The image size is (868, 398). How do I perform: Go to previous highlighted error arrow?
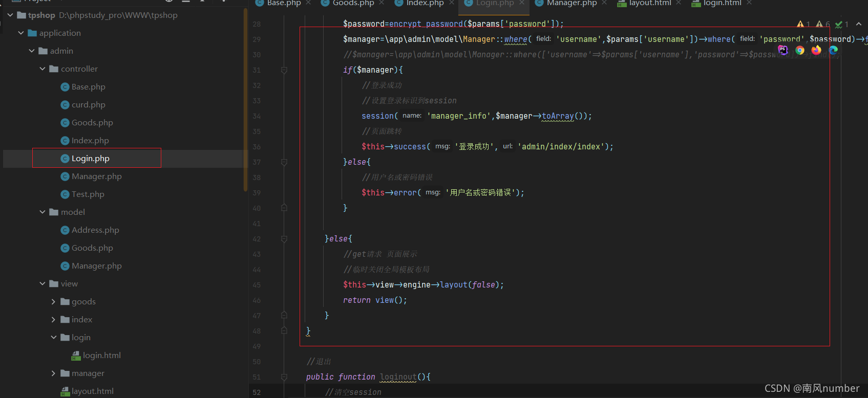click(859, 24)
